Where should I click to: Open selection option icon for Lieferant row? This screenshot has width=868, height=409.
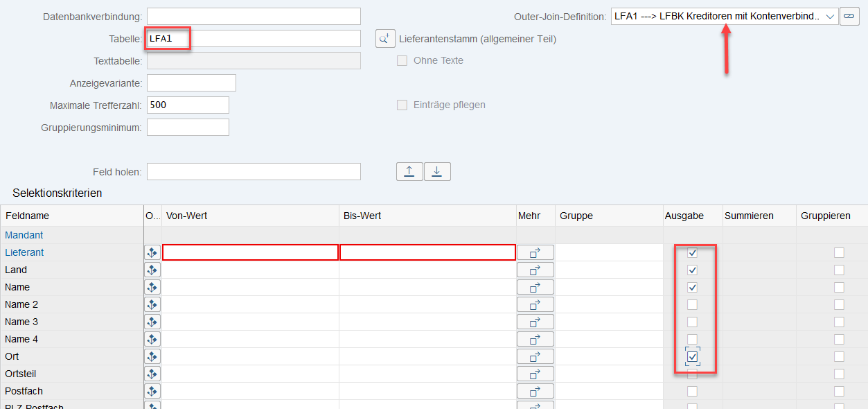[x=152, y=252]
